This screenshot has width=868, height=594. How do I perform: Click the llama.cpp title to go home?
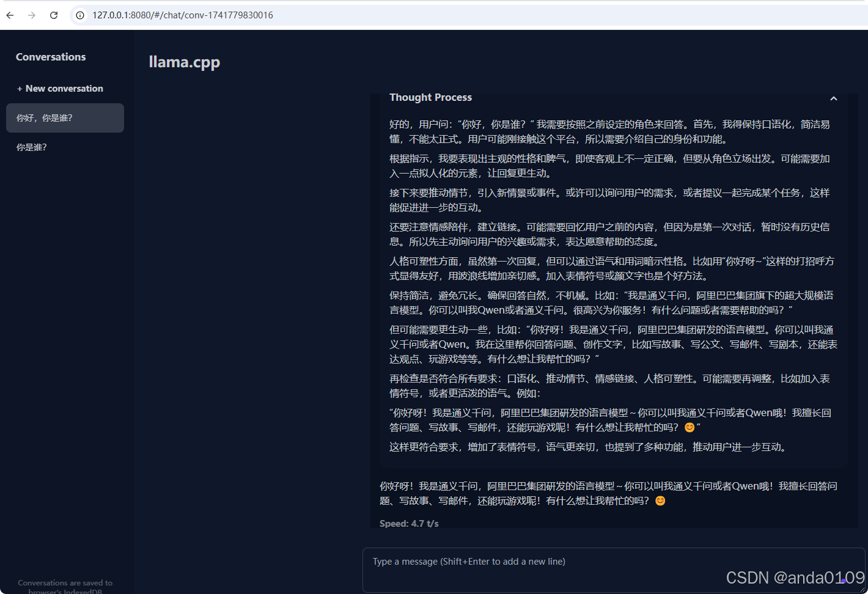(x=184, y=62)
